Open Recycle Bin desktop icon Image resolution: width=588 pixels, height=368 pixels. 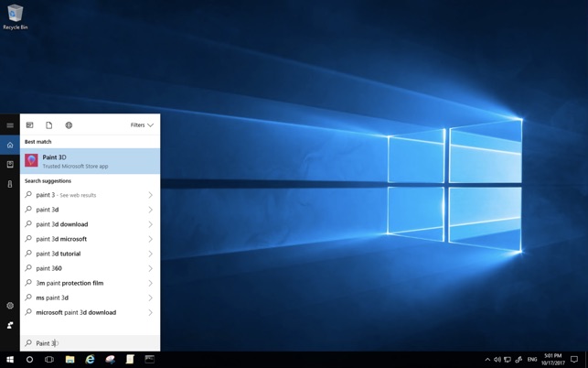16,16
